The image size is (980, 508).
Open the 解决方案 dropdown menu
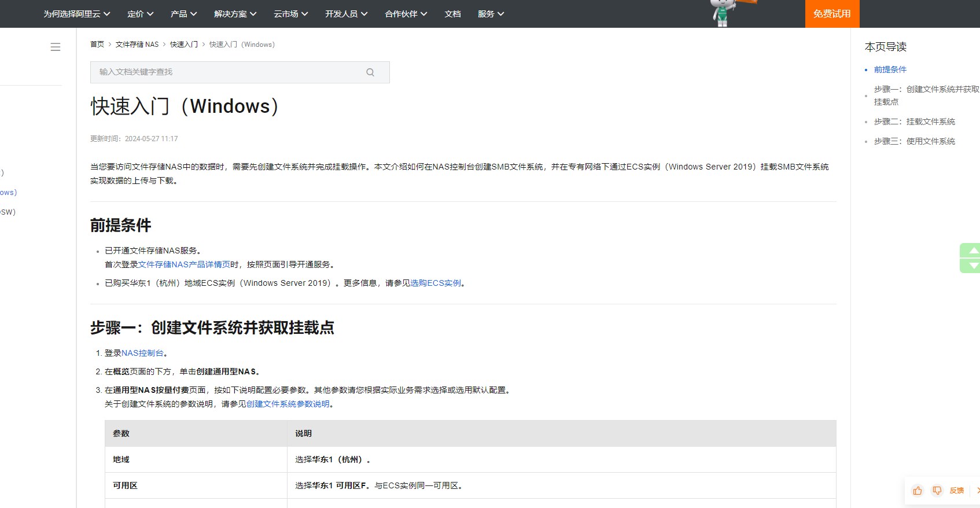(x=235, y=14)
